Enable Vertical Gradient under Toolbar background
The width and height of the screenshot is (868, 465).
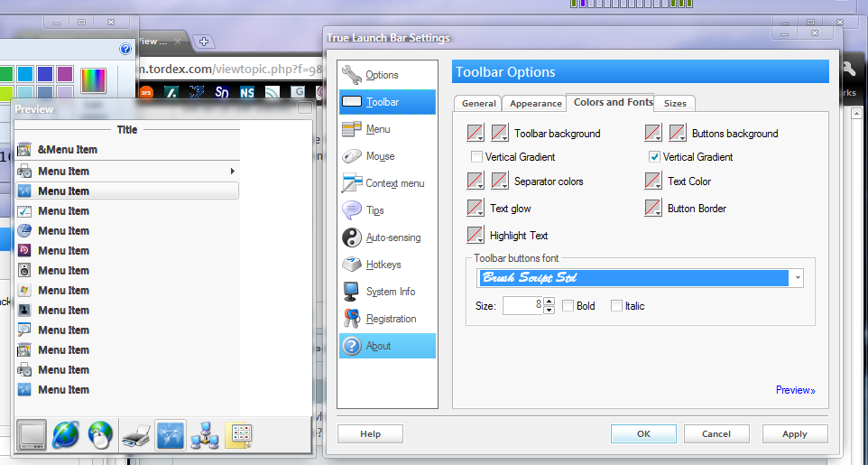coord(476,157)
